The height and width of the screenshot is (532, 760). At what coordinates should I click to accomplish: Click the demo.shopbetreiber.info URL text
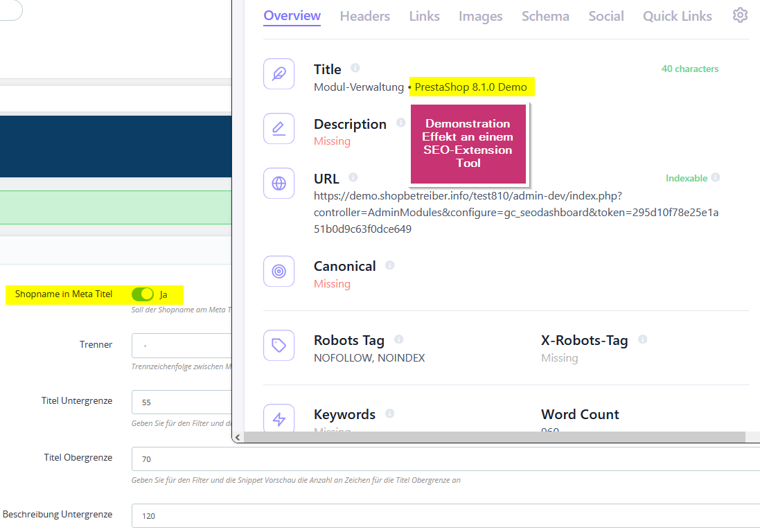coord(468,196)
